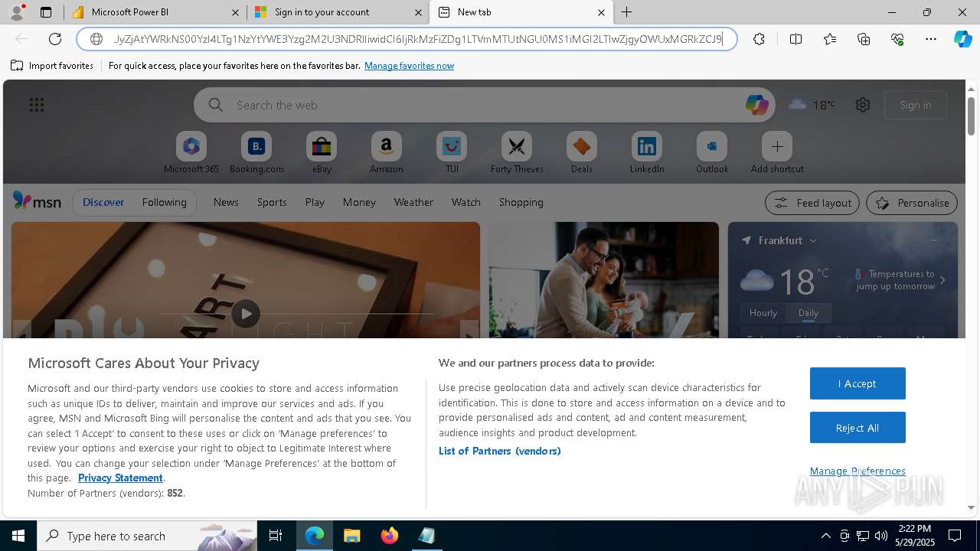The width and height of the screenshot is (980, 551).
Task: Open a new browser tab with plus
Action: (626, 12)
